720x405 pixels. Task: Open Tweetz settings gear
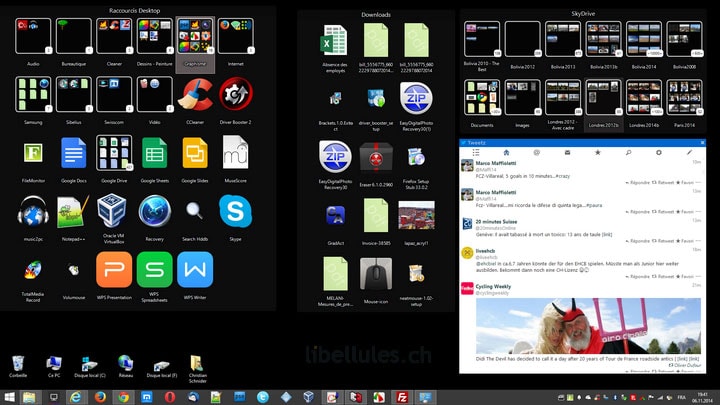coord(658,152)
